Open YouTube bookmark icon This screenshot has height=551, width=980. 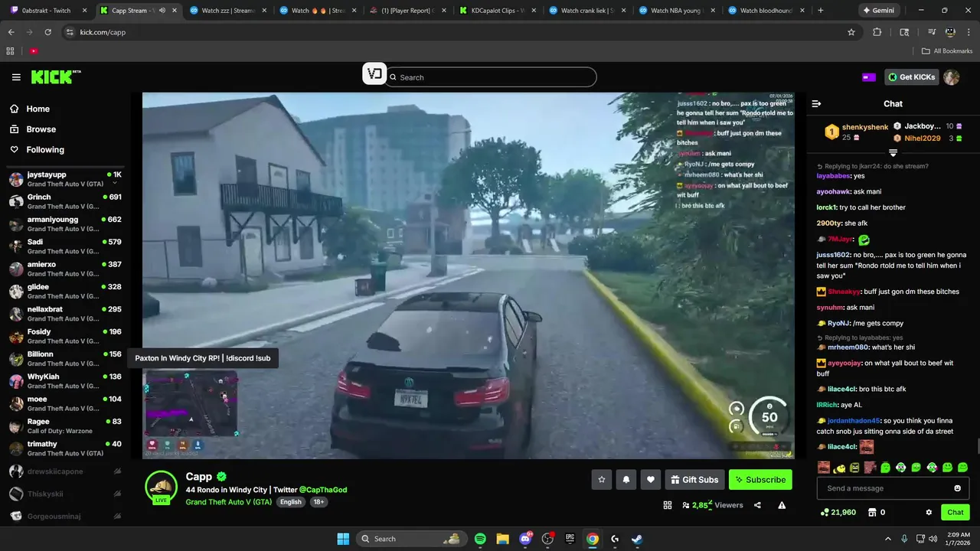pos(34,51)
